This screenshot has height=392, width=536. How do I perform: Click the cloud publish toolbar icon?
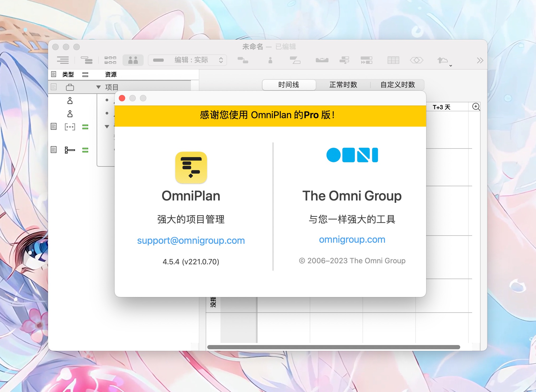442,60
